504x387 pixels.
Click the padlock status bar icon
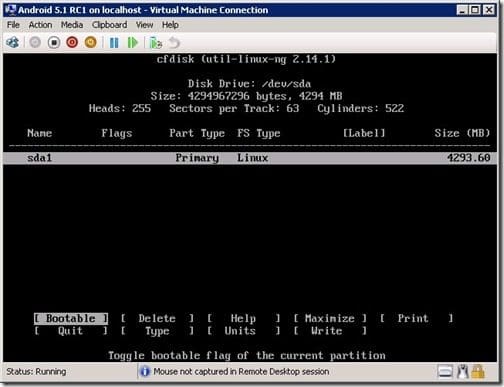coord(478,371)
